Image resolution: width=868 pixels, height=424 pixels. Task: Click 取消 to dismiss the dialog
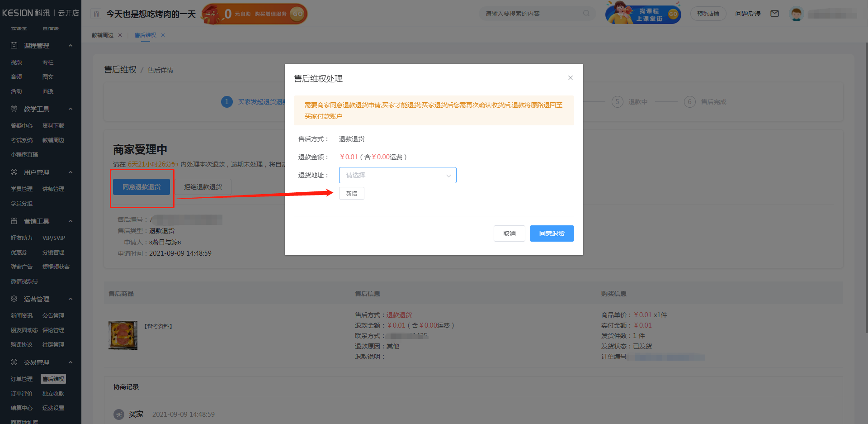[x=509, y=233]
